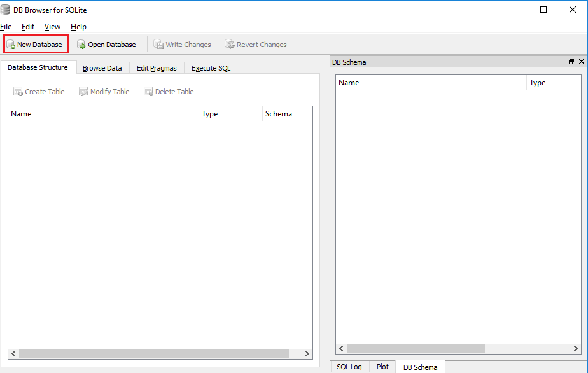Maximize the DB Browser window
588x373 pixels.
point(543,10)
